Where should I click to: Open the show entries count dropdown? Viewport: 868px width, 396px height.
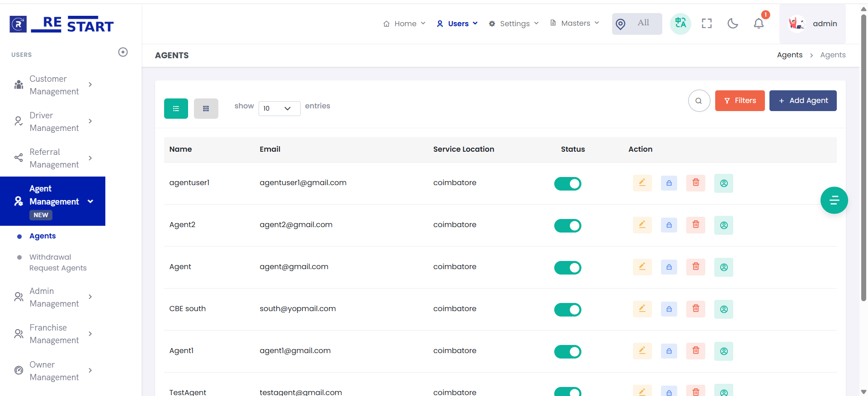coord(279,108)
